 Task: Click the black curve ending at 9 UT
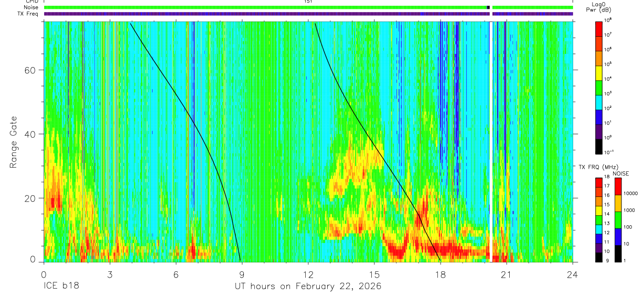point(194,122)
